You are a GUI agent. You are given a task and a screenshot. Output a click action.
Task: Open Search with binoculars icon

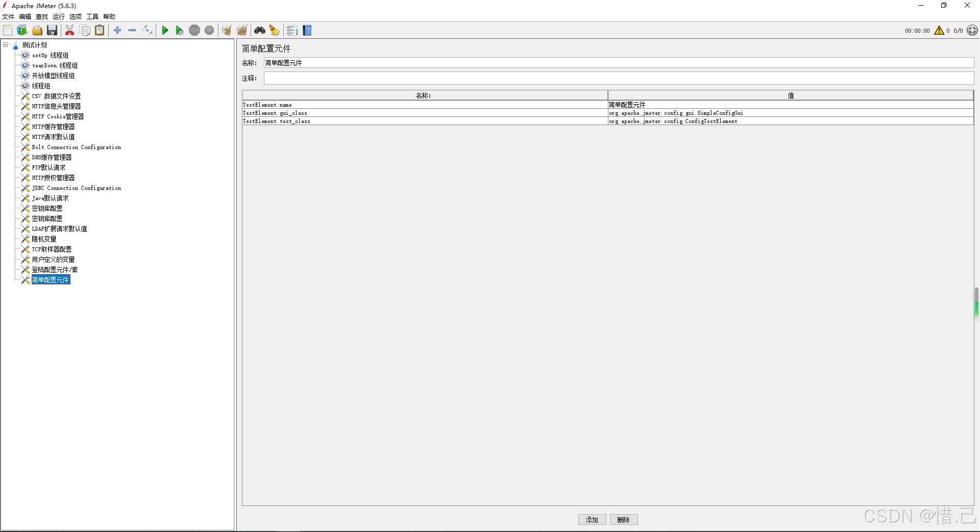point(260,31)
